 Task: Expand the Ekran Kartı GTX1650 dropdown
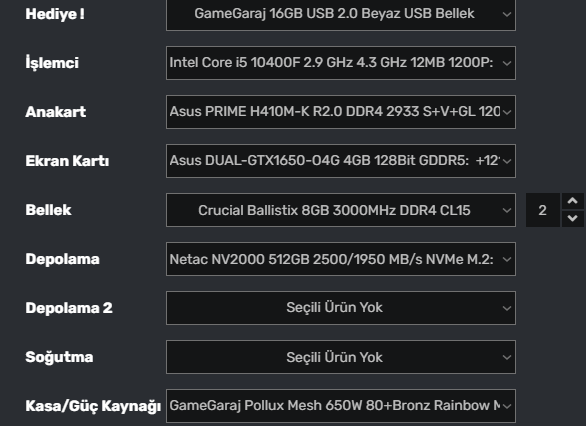(341, 161)
